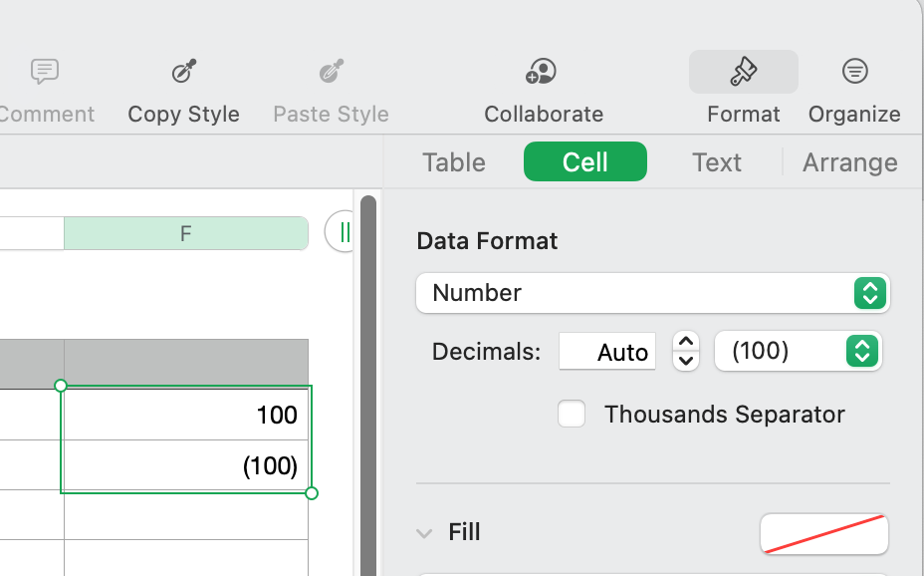The image size is (924, 576).
Task: Click the column add handle beside column F
Action: tap(344, 232)
